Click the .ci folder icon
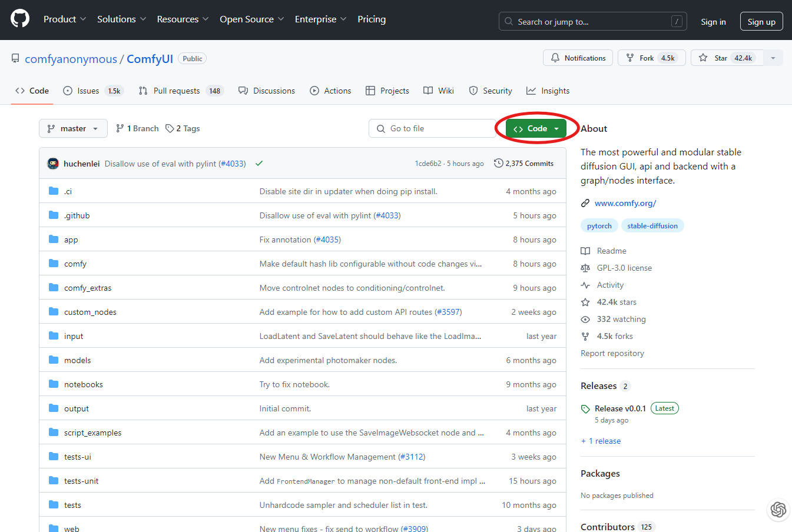The image size is (792, 532). (54, 191)
